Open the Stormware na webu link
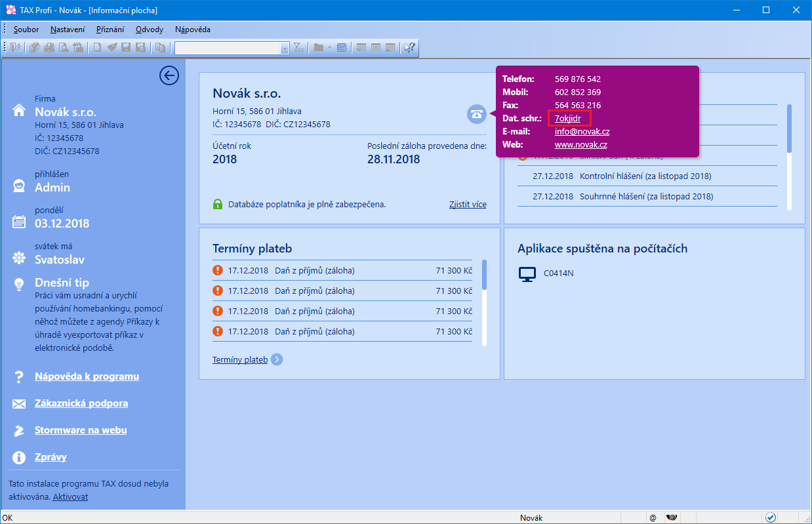This screenshot has height=524, width=812. [81, 430]
